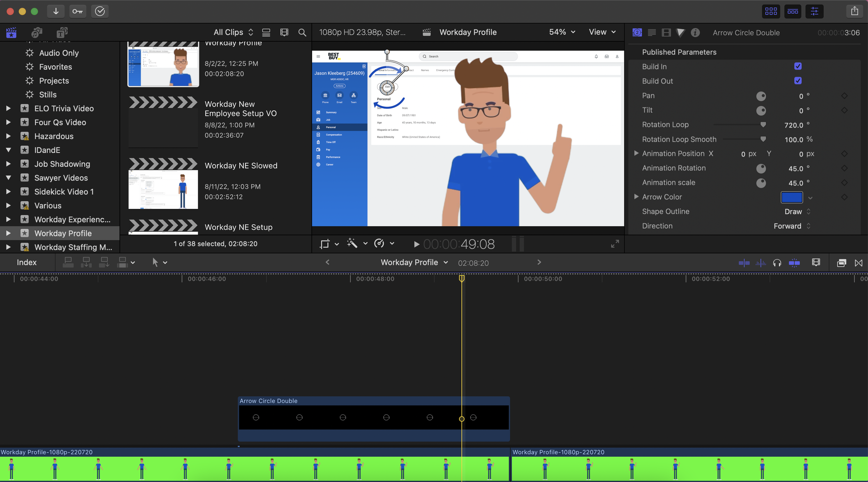Viewport: 868px width, 482px height.
Task: Toggle Animation Rotation keyframe diamond
Action: (844, 168)
